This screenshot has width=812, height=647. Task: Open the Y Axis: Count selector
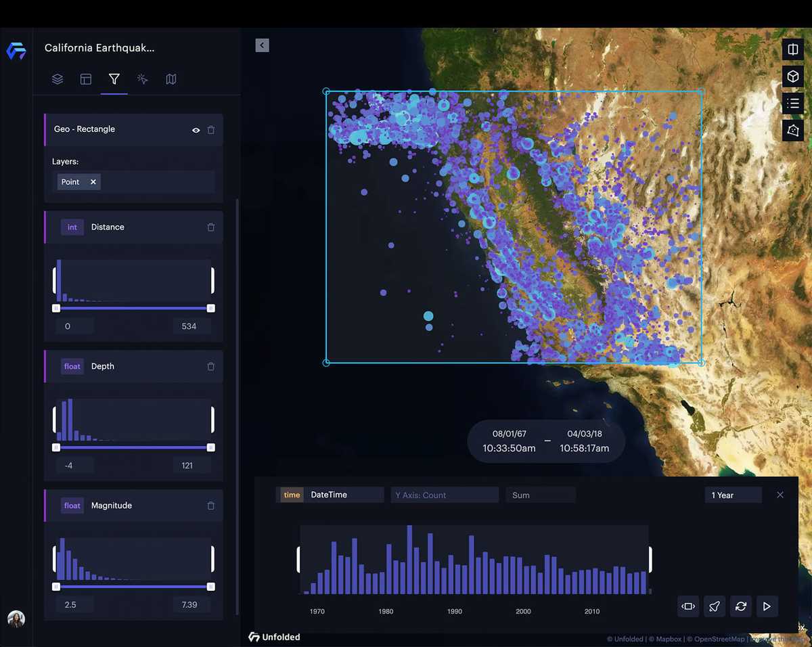coord(445,495)
